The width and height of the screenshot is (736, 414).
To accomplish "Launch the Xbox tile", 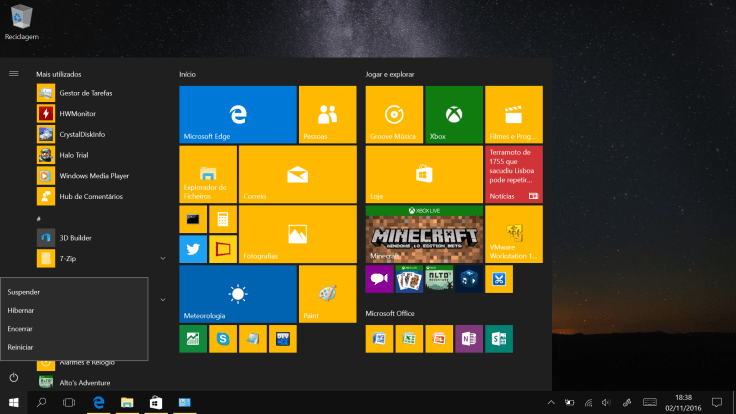I will (453, 114).
